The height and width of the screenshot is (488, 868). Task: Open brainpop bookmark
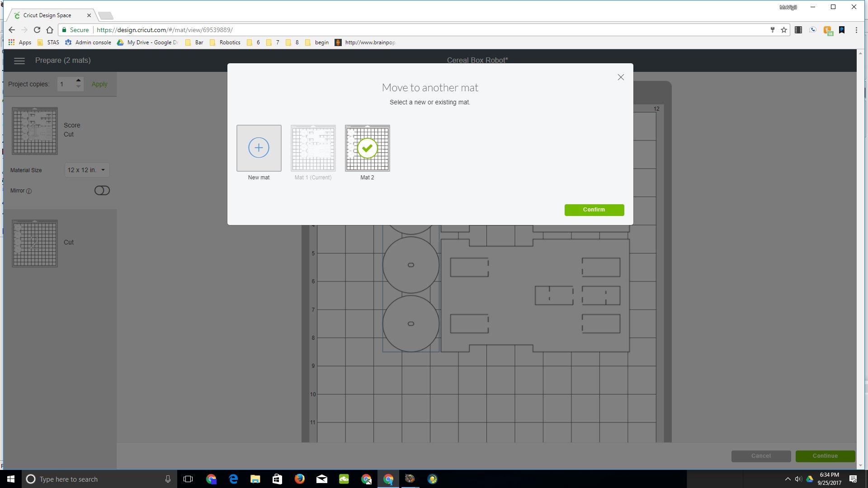pyautogui.click(x=365, y=42)
